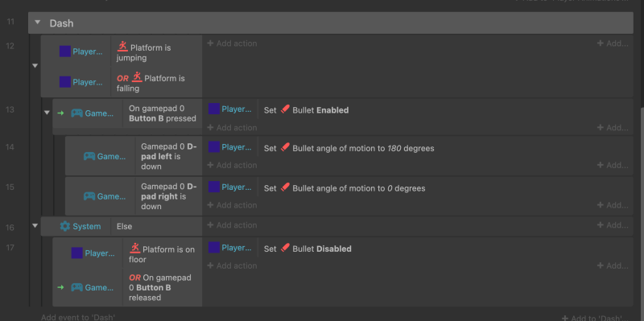The image size is (644, 321).
Task: Select the Else condition cell
Action: 156,226
